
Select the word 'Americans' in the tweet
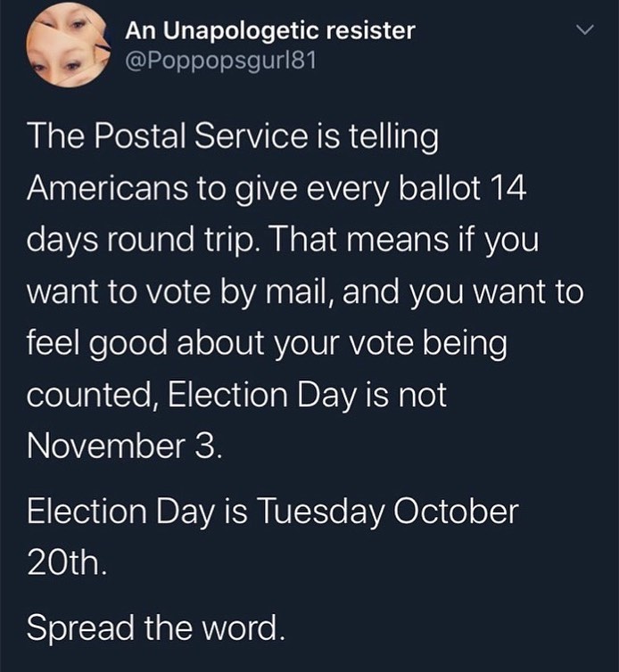click(x=107, y=188)
